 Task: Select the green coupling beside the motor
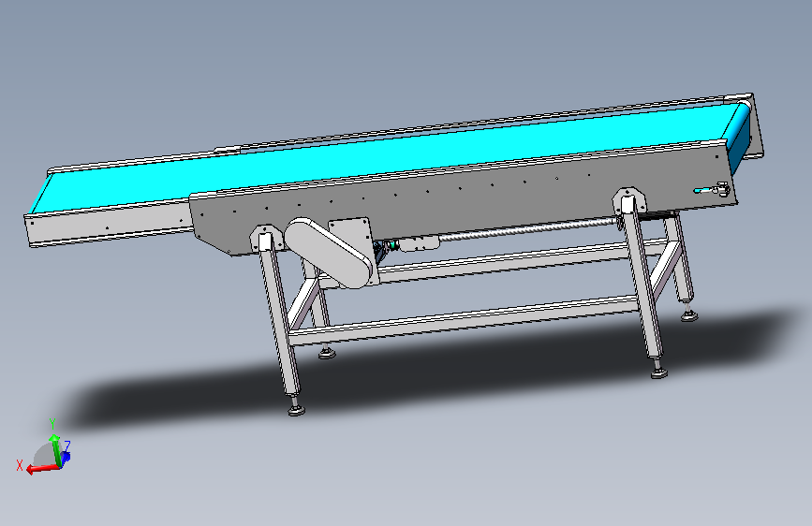pos(392,244)
